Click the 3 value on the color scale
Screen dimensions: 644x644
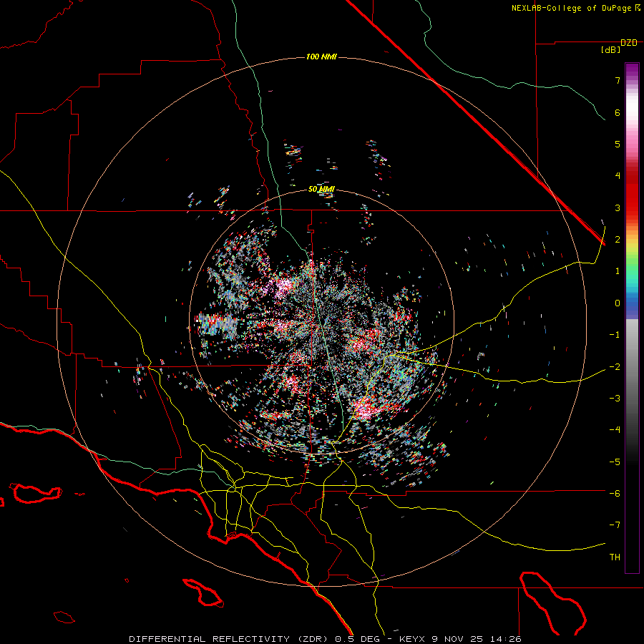618,208
